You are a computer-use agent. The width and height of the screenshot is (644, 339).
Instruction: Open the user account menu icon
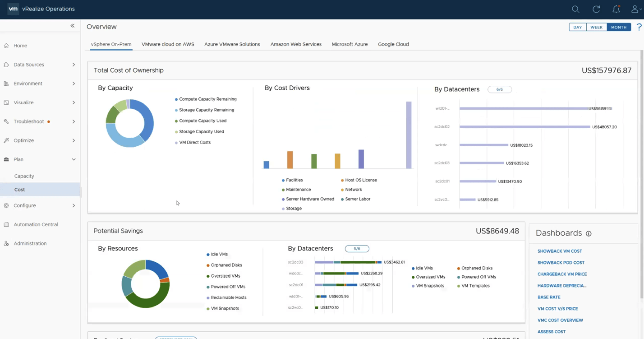pyautogui.click(x=635, y=9)
